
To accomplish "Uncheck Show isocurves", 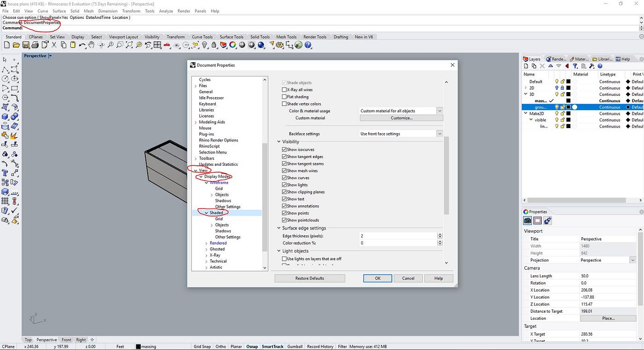I will (x=284, y=150).
